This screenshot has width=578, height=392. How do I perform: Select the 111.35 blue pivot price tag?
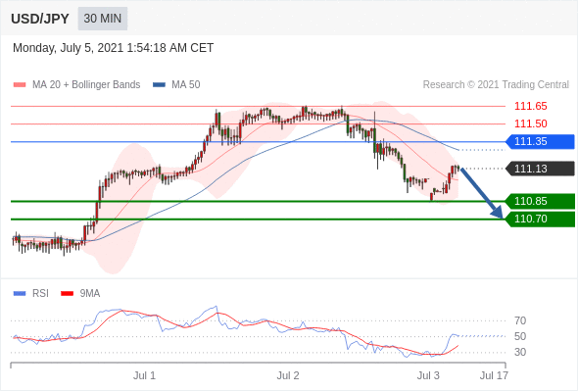click(540, 141)
